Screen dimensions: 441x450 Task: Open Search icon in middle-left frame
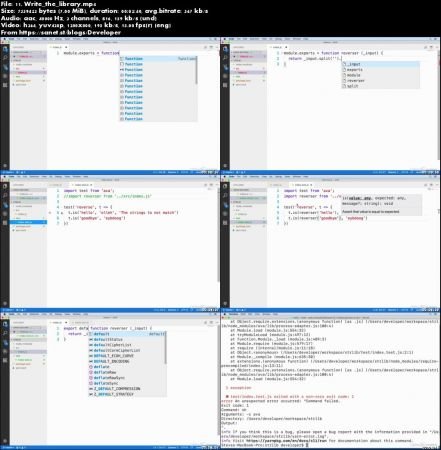pos(5,195)
